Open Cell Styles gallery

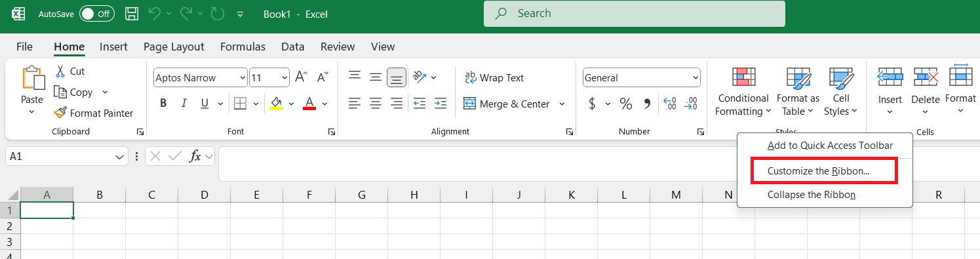(841, 92)
